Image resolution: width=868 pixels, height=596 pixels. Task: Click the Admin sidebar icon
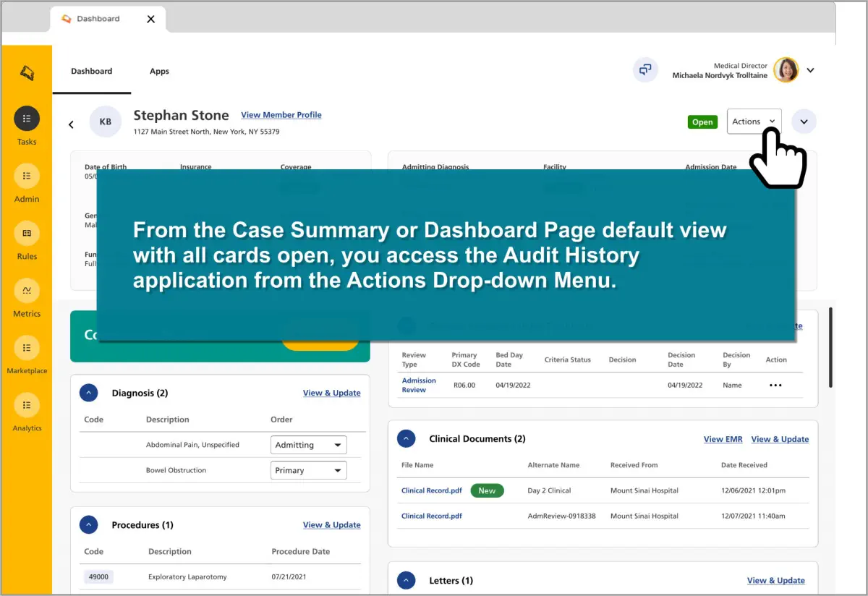point(27,176)
